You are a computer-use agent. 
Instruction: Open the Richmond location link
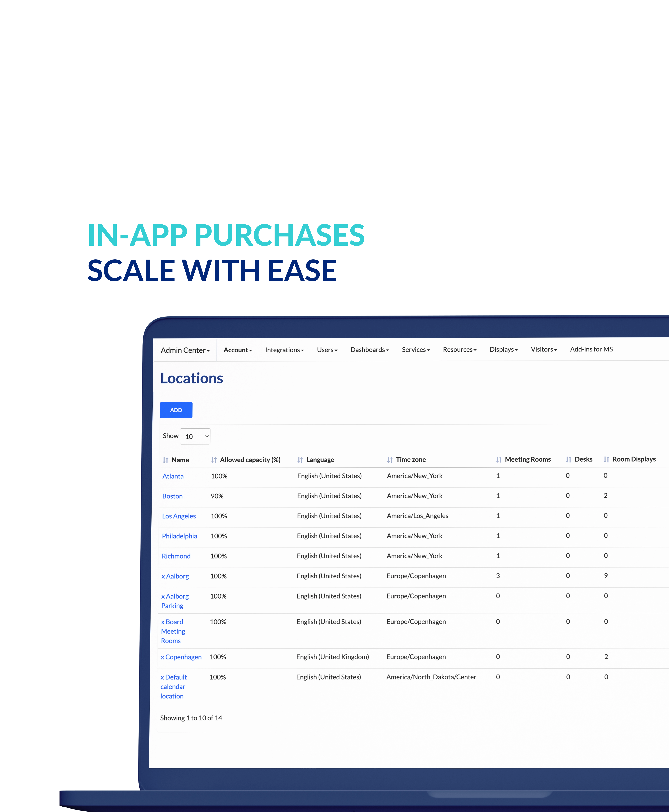pyautogui.click(x=176, y=556)
